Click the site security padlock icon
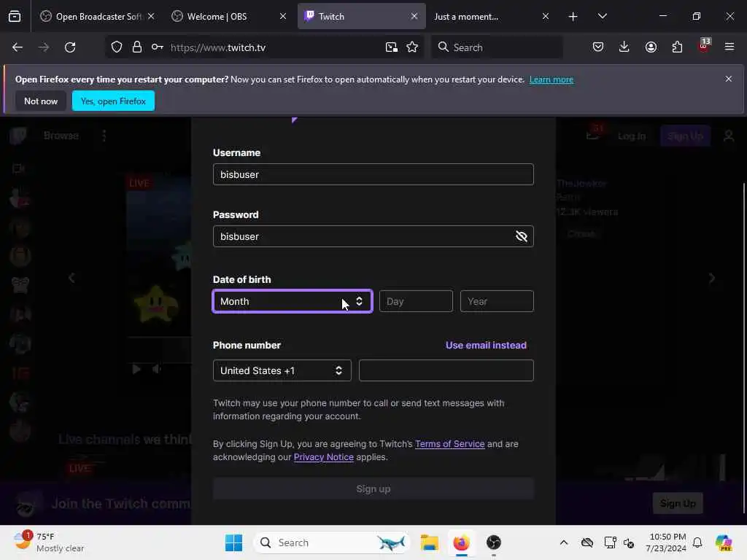Screen dimensions: 747x560 coord(136,47)
